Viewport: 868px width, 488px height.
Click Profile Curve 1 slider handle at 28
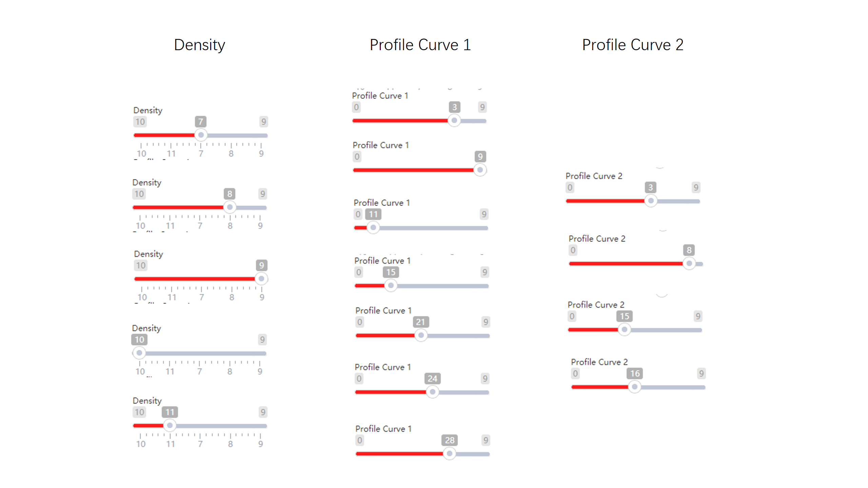click(x=450, y=453)
